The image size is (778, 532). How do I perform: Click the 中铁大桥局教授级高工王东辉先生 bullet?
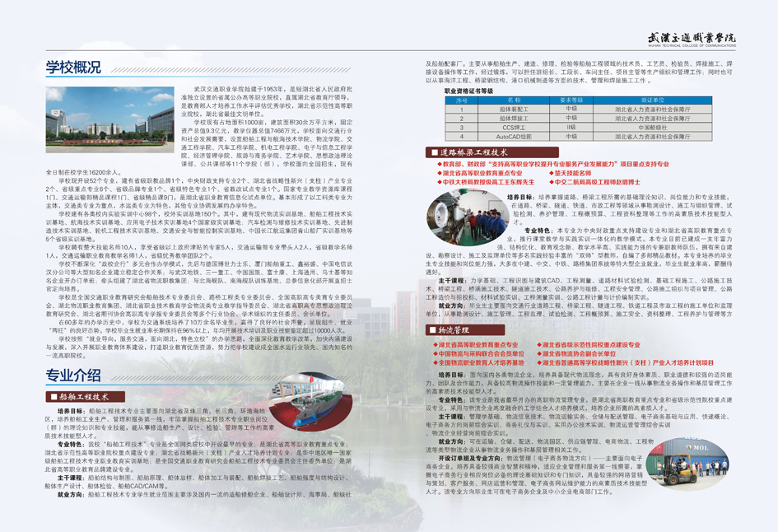486,182
